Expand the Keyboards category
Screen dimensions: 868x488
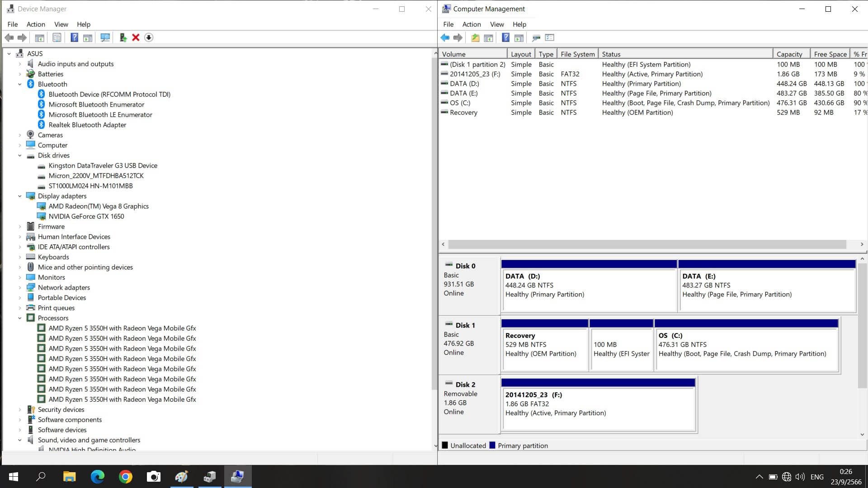20,257
